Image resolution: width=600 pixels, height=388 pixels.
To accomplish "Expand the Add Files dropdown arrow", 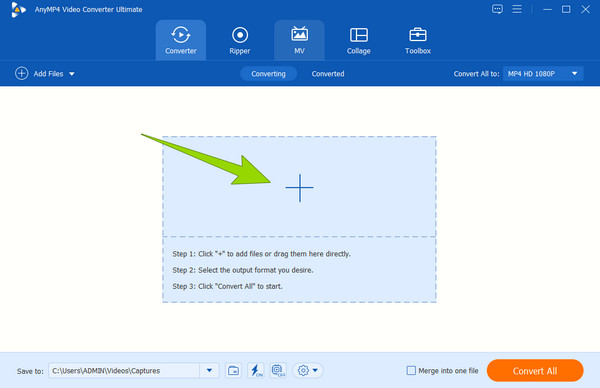I will (x=72, y=74).
